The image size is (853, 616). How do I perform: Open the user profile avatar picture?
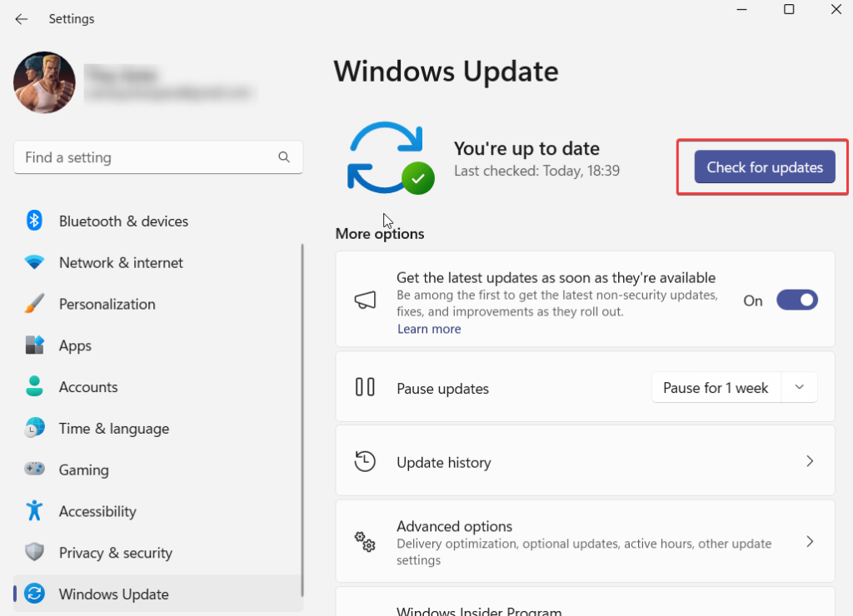[x=45, y=82]
